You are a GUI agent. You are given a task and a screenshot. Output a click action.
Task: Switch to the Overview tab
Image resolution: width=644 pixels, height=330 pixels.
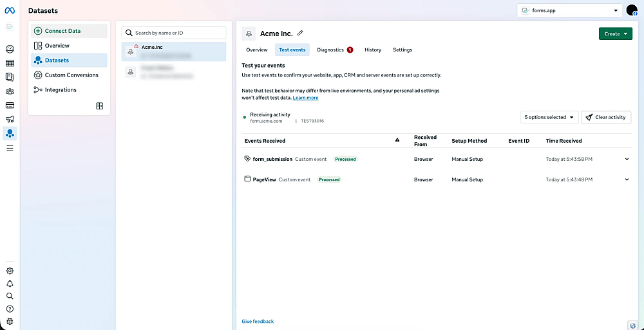[257, 50]
